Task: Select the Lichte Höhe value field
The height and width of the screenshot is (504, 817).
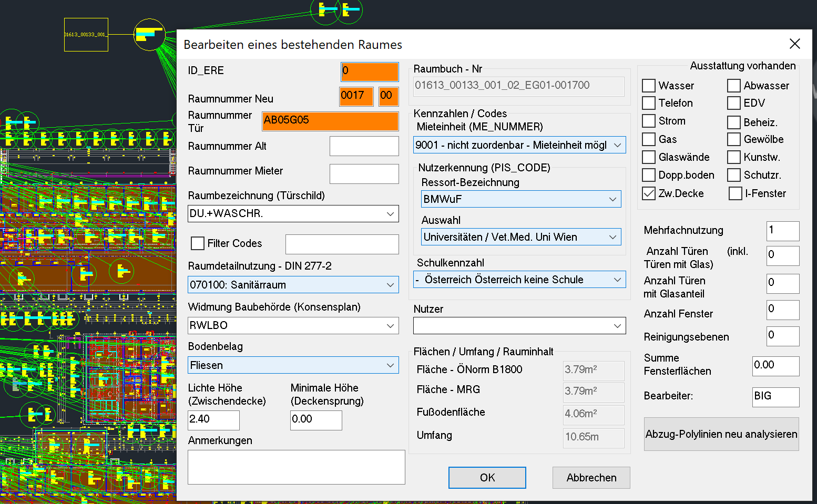Action: click(213, 419)
